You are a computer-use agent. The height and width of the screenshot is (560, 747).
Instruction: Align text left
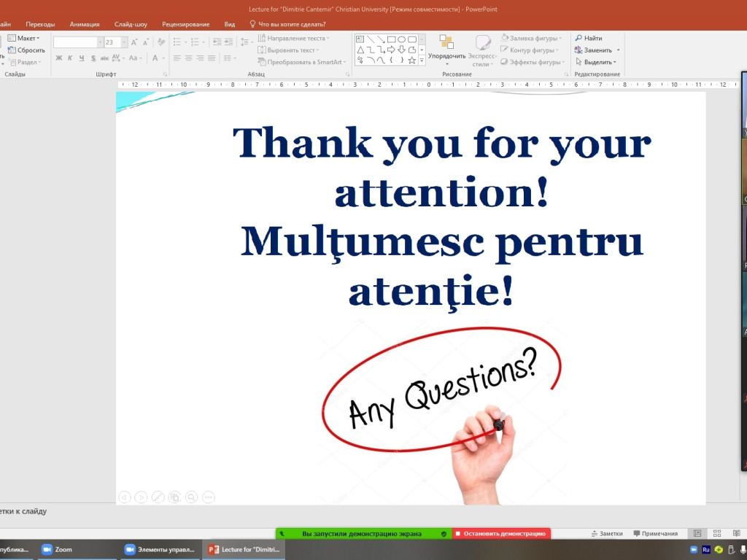(x=177, y=58)
